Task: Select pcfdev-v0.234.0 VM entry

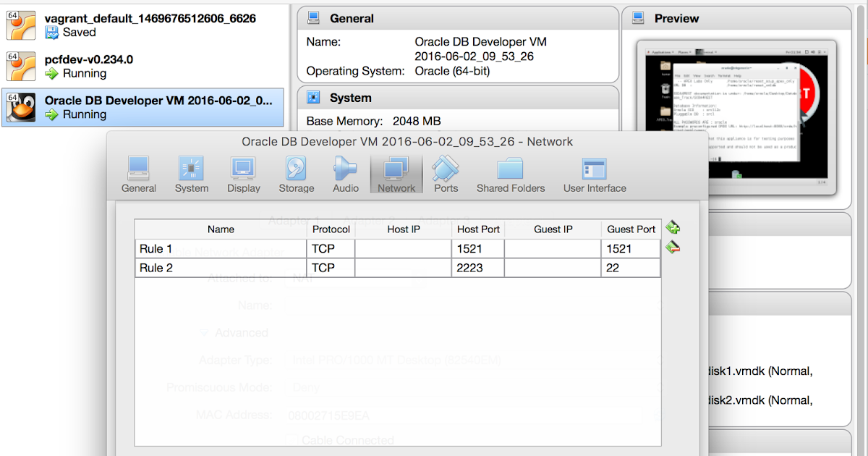Action: tap(143, 67)
